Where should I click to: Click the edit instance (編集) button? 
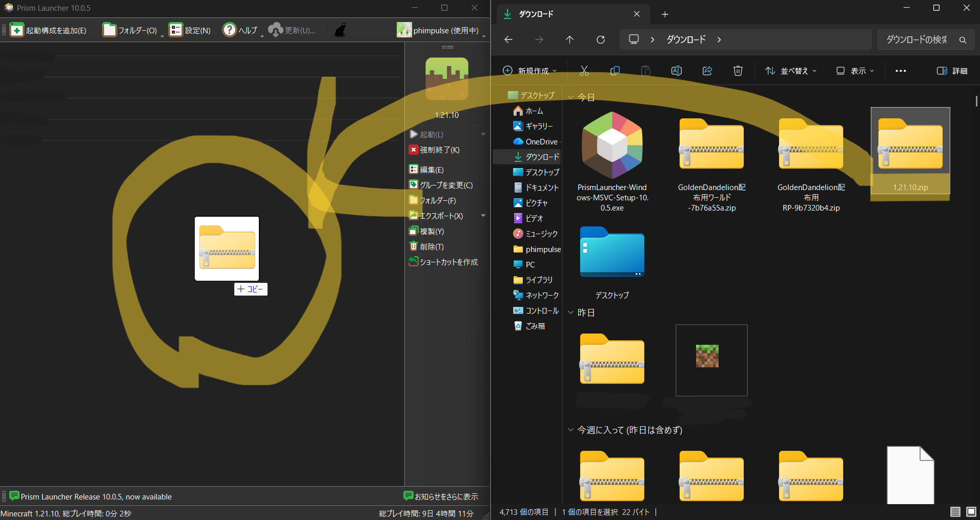pyautogui.click(x=426, y=170)
